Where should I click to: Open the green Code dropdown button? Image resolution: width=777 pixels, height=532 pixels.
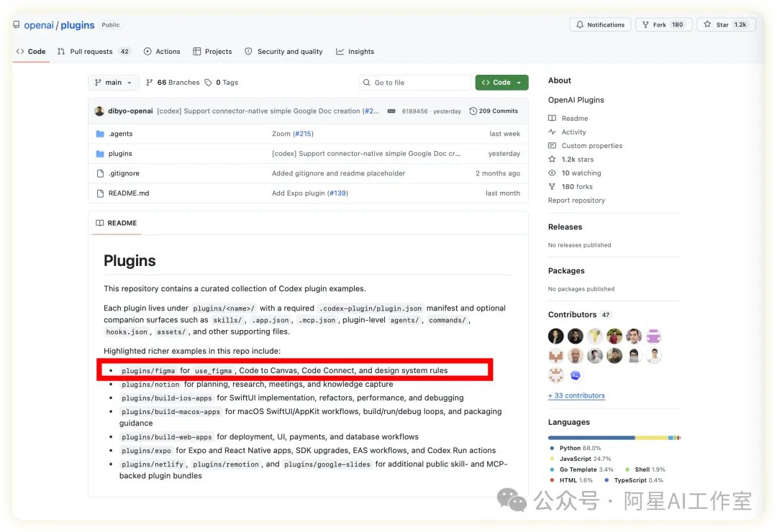(x=501, y=83)
